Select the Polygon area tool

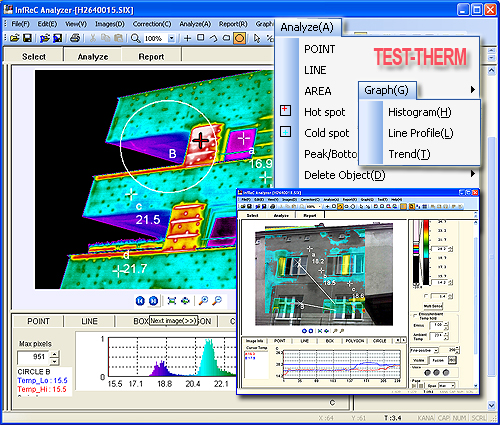tap(226, 38)
